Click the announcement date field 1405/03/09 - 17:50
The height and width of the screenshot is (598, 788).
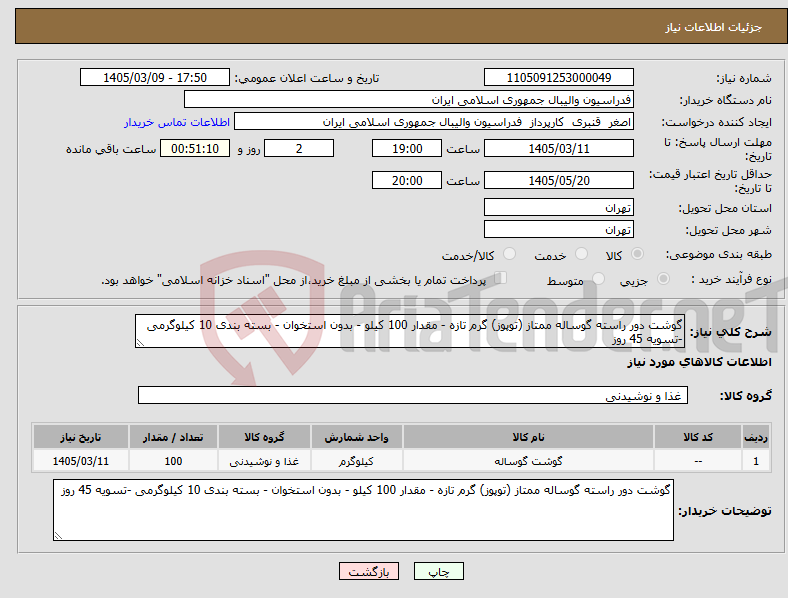click(x=155, y=77)
